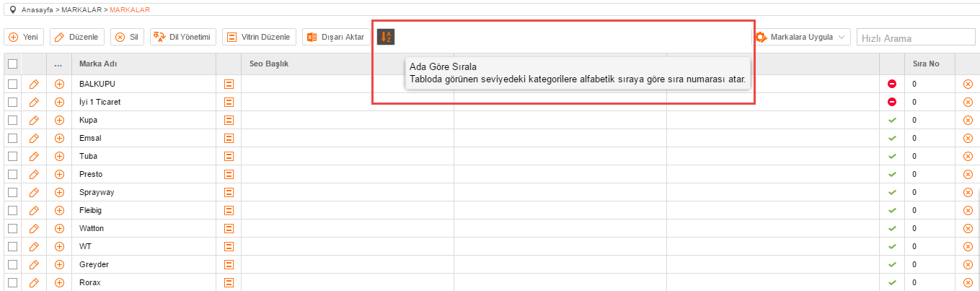
Task: Click the green checkmark status for Watton
Action: [892, 228]
